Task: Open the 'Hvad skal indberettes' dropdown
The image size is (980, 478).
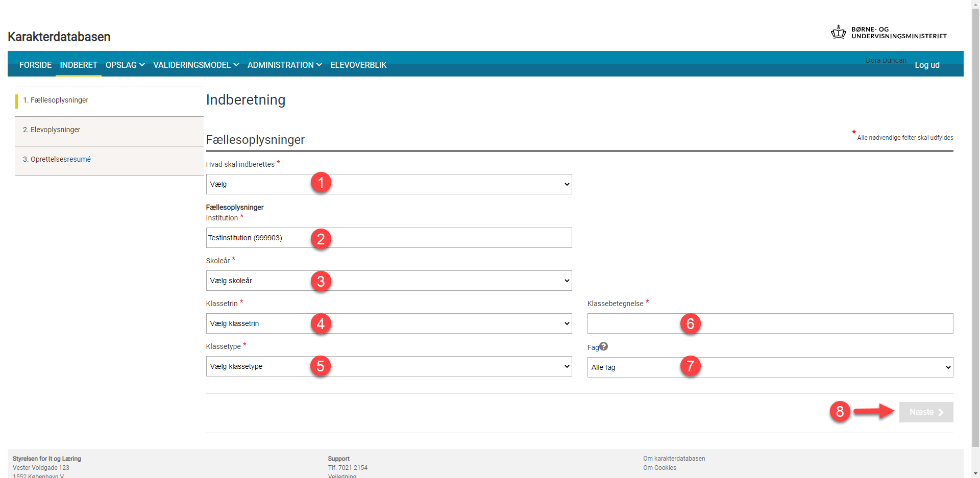Action: (389, 184)
